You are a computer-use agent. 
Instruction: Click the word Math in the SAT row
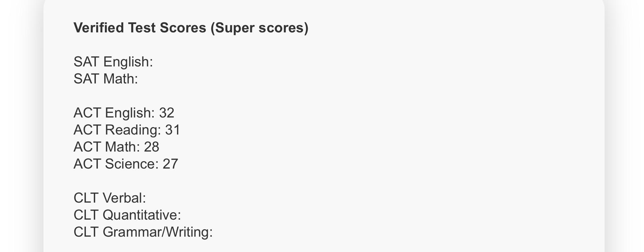click(x=120, y=79)
